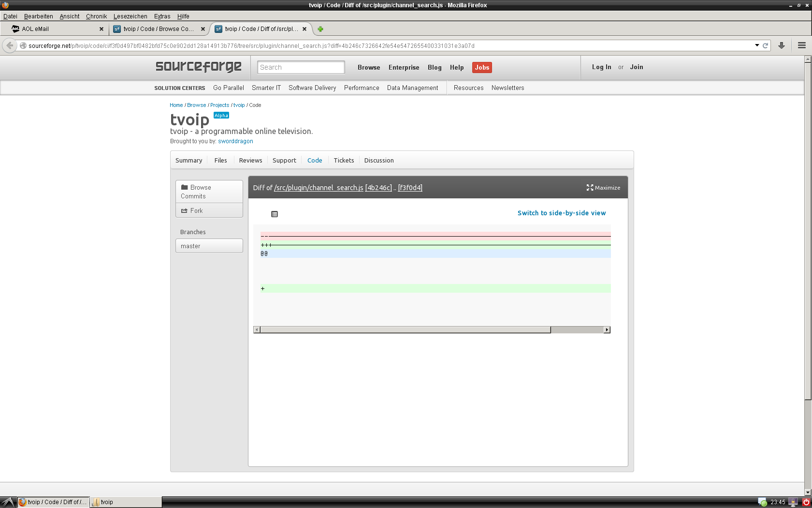Viewport: 812px width, 508px height.
Task: Select the master branch
Action: (209, 246)
